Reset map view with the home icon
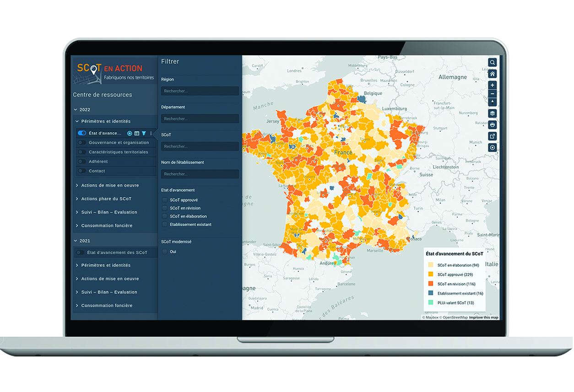Image resolution: width=574 pixels, height=392 pixels. point(492,74)
